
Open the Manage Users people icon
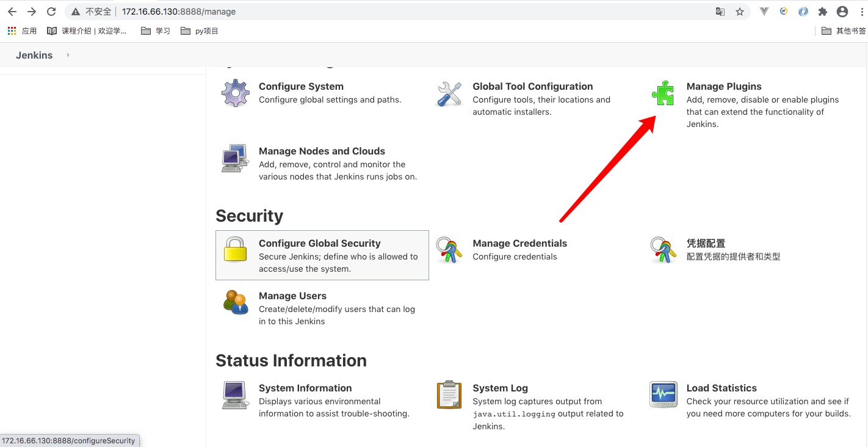tap(236, 302)
